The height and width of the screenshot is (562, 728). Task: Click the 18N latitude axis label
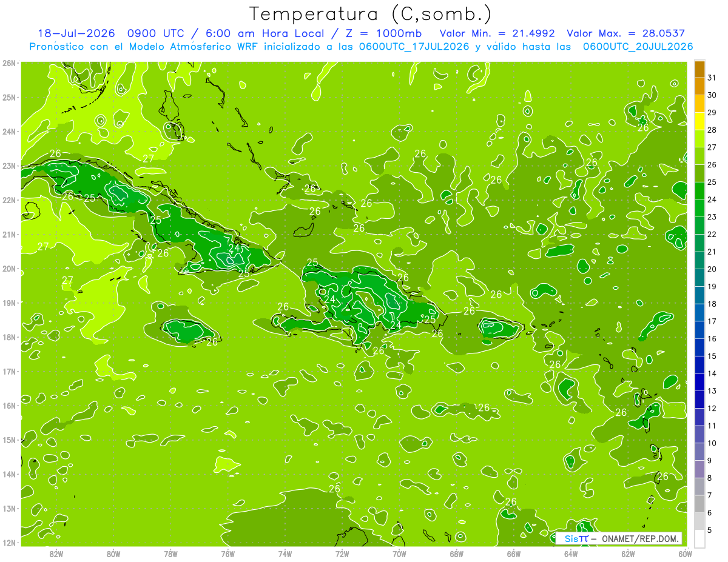(9, 337)
